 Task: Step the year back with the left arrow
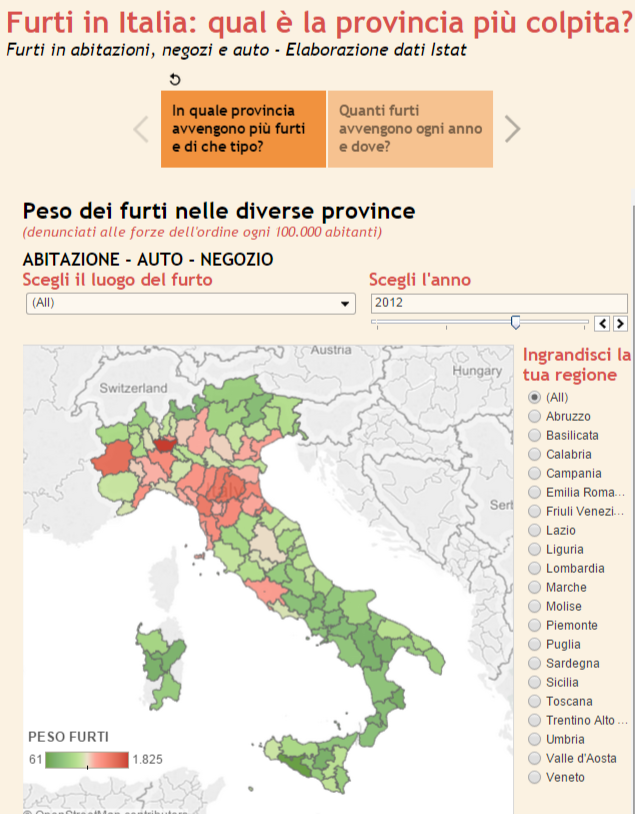602,323
